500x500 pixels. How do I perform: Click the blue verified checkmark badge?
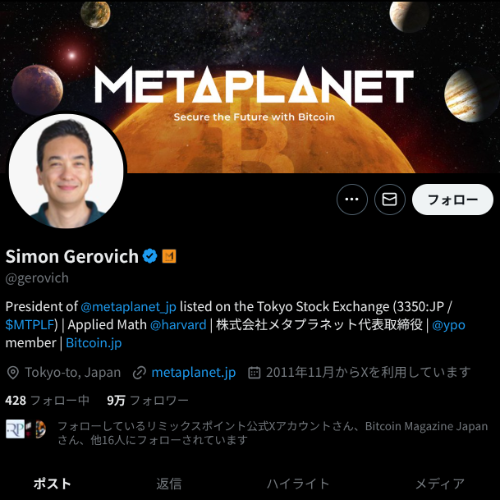150,256
